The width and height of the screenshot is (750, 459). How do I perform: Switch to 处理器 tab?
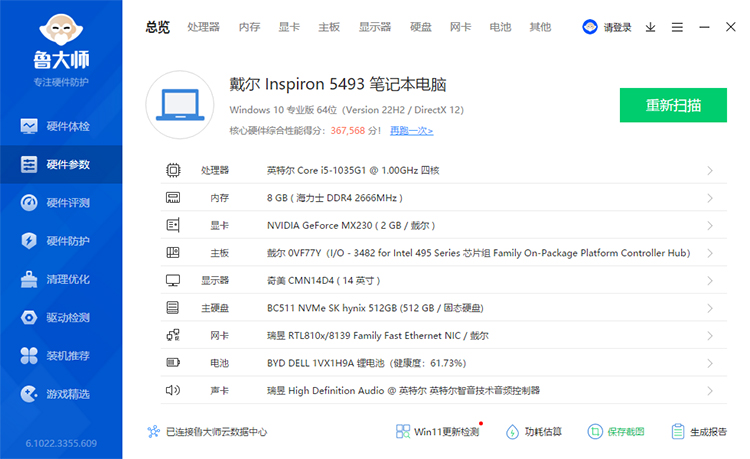tap(203, 27)
